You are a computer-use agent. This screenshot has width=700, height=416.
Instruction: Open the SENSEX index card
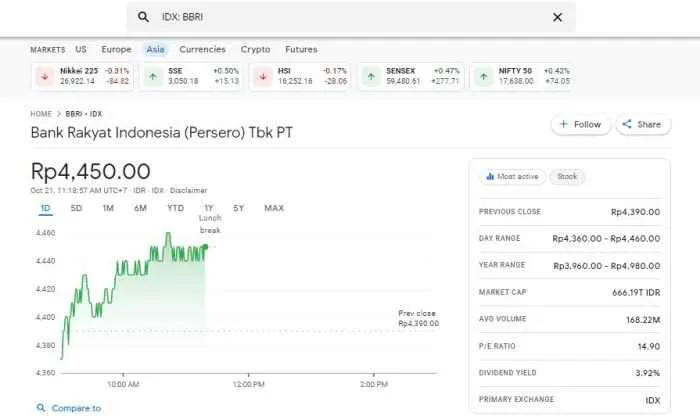click(411, 76)
